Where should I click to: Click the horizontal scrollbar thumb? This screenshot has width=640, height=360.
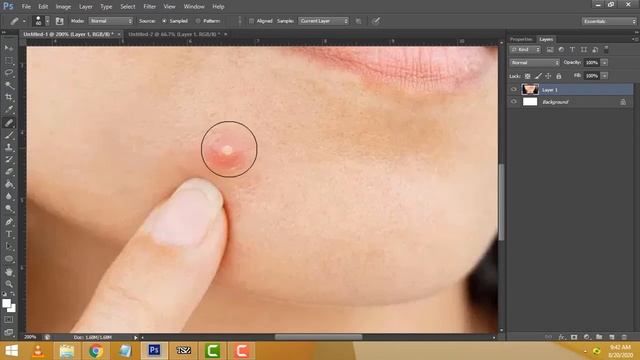pos(318,337)
